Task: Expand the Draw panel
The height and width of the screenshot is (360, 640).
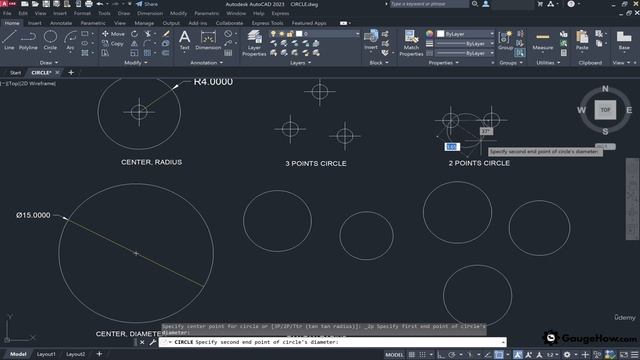Action: click(49, 63)
